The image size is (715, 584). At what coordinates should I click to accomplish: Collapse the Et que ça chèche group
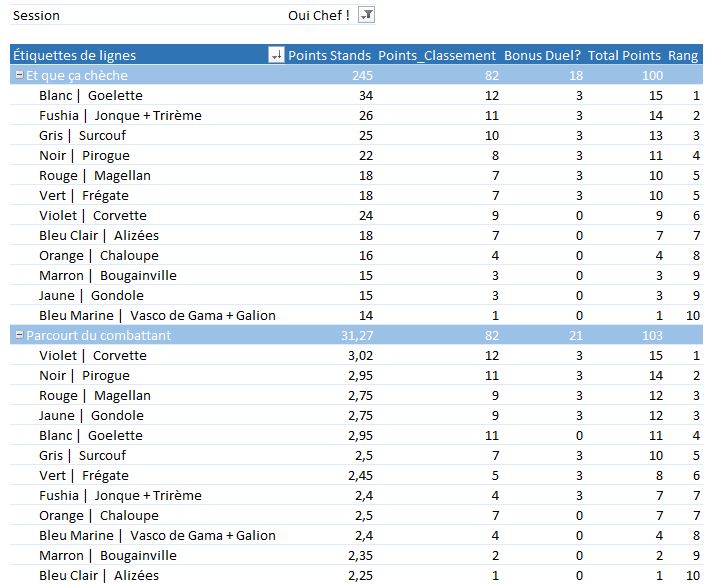click(x=18, y=76)
